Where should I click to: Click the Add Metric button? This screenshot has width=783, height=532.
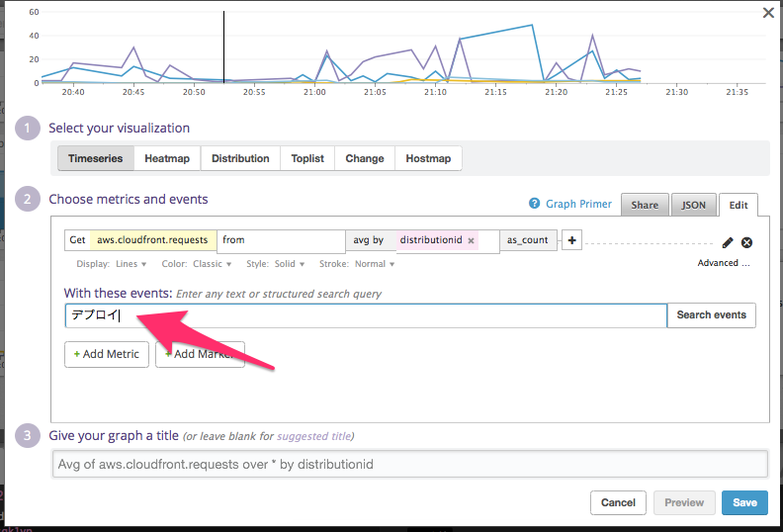107,354
